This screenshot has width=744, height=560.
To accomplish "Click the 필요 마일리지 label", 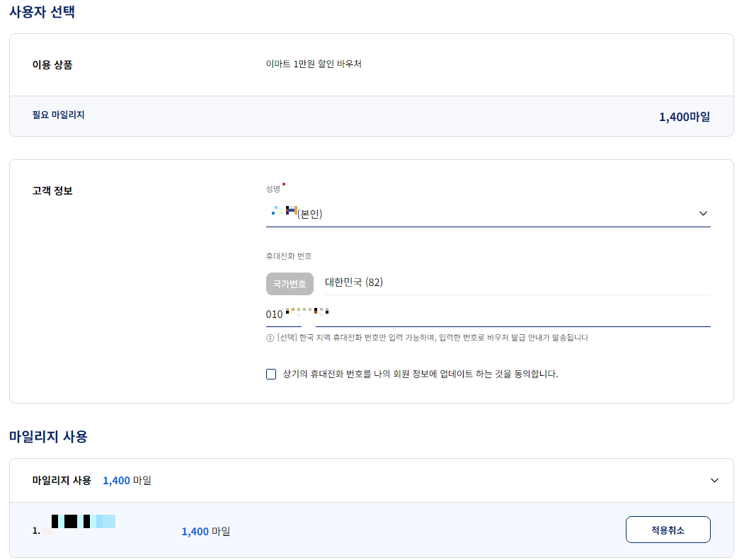I will pyautogui.click(x=58, y=115).
